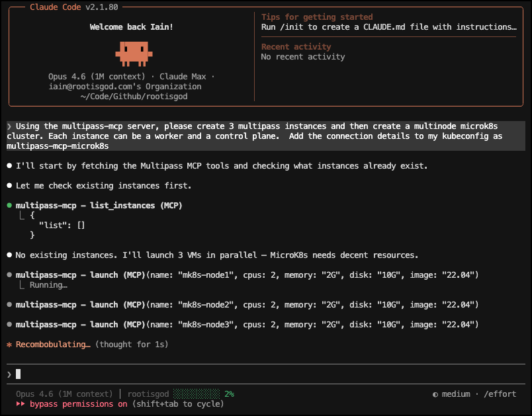Click the Tips for getting started heading
Image resolution: width=532 pixels, height=416 pixels.
(x=317, y=17)
